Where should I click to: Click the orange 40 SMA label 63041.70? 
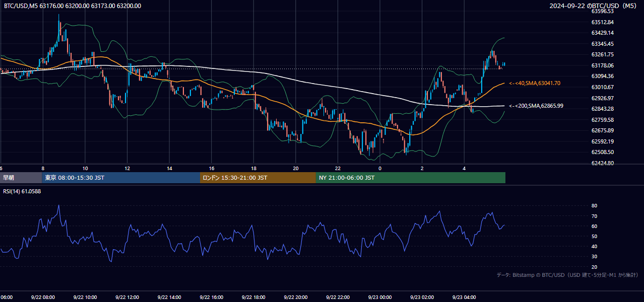pos(535,83)
